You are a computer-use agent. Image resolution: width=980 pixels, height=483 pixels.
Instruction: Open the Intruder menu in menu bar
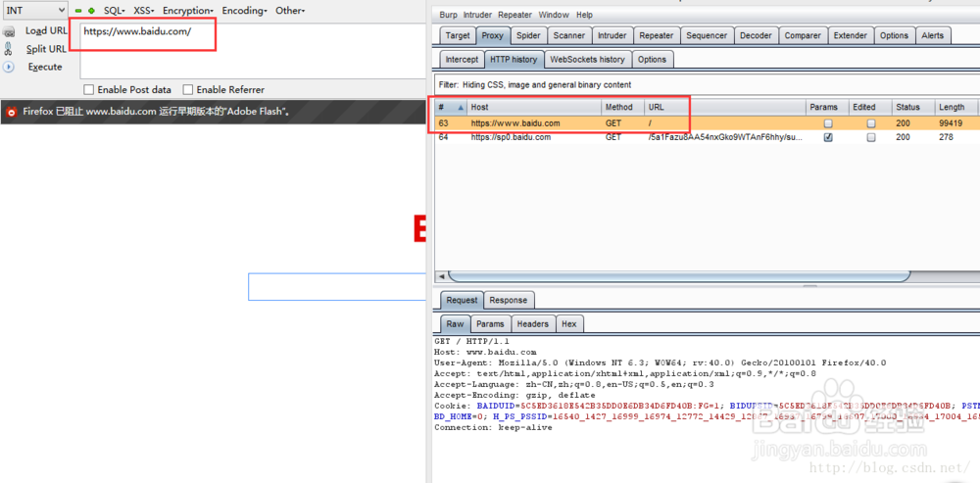pyautogui.click(x=477, y=15)
